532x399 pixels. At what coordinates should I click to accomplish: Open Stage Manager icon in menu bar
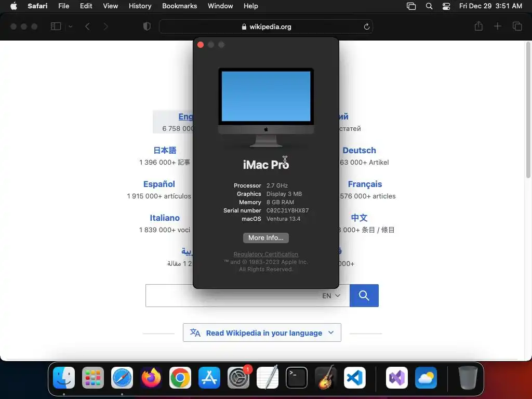[x=411, y=6]
